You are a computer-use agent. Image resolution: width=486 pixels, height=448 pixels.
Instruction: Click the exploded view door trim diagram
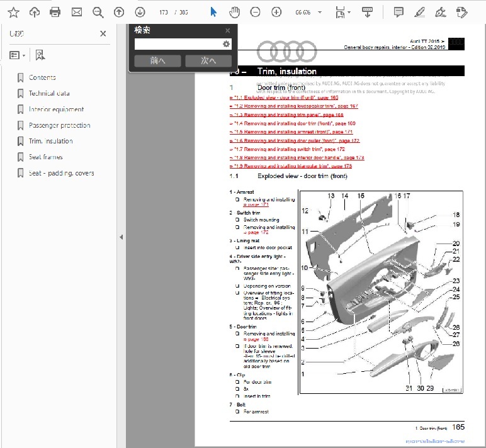click(x=381, y=292)
